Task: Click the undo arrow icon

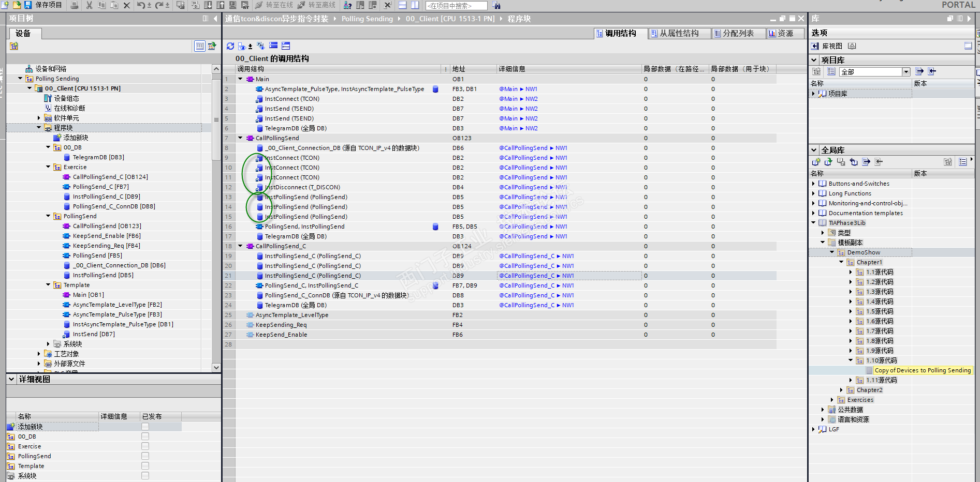Action: [141, 5]
